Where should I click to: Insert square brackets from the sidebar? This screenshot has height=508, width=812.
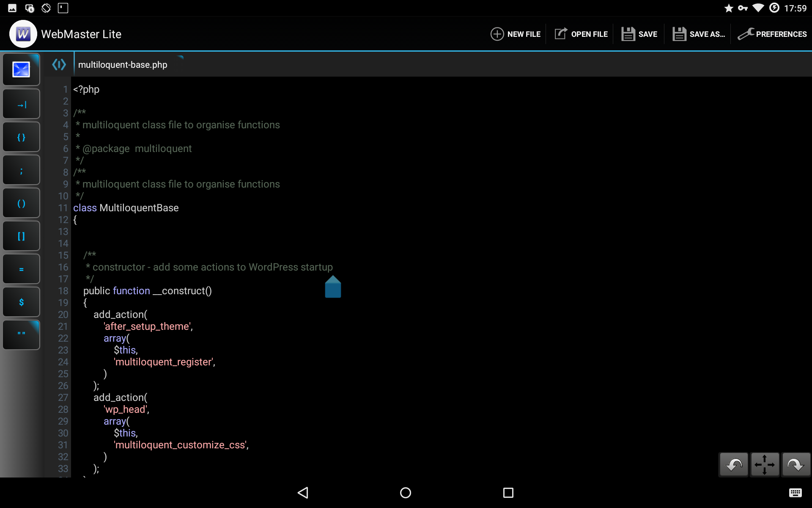21,236
